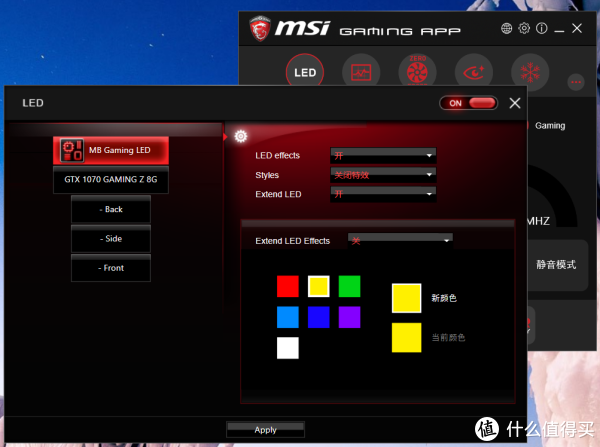Select the Side LED zone
Viewport: 600px width, 447px height.
(111, 239)
